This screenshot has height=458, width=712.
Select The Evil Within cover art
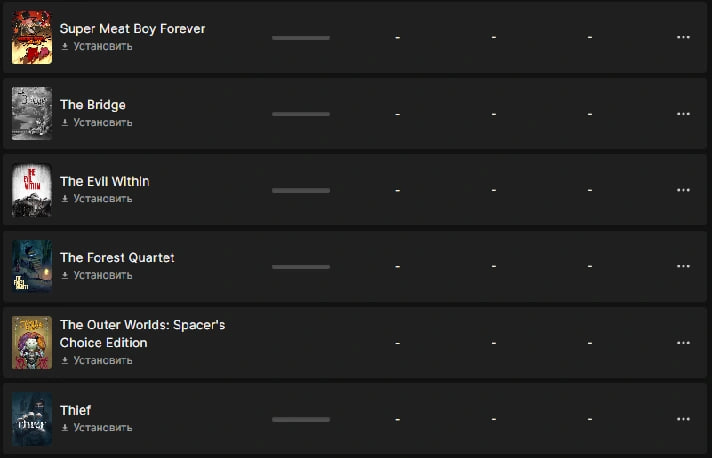click(32, 190)
